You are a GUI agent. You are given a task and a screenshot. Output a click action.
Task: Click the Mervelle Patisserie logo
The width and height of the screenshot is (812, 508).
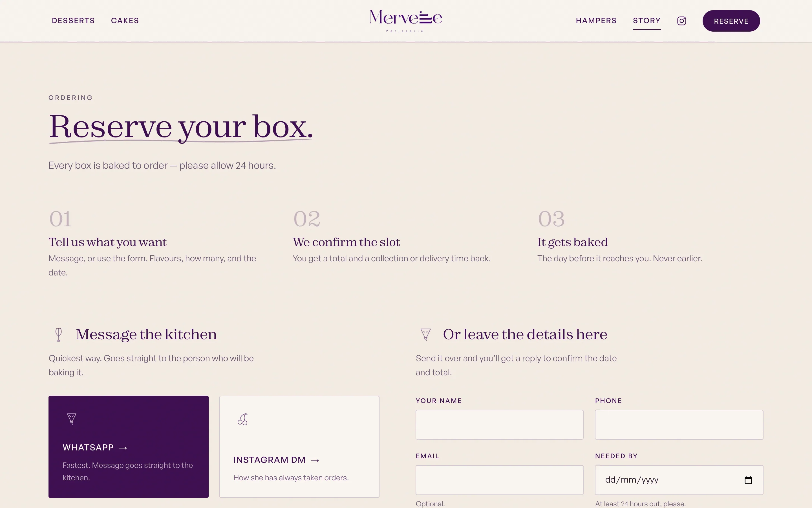click(x=406, y=21)
